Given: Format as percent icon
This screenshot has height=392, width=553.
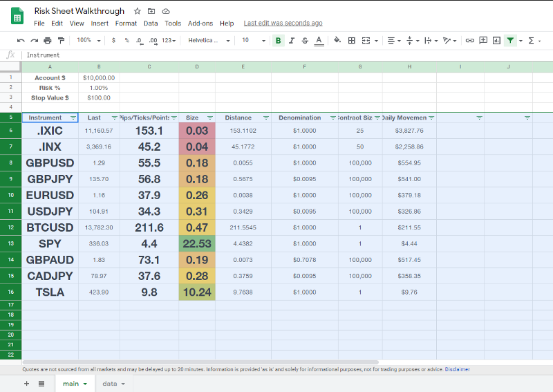Looking at the screenshot, I should tap(127, 41).
